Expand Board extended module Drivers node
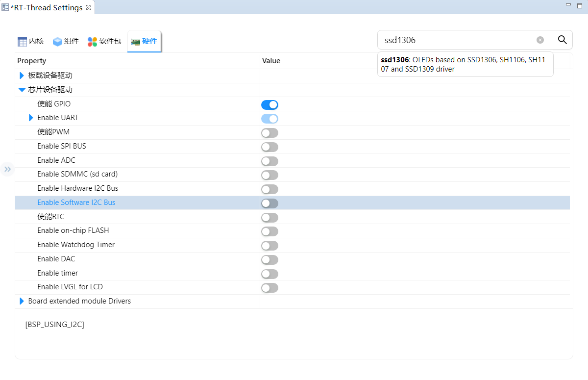588x380 pixels. pyautogui.click(x=22, y=301)
